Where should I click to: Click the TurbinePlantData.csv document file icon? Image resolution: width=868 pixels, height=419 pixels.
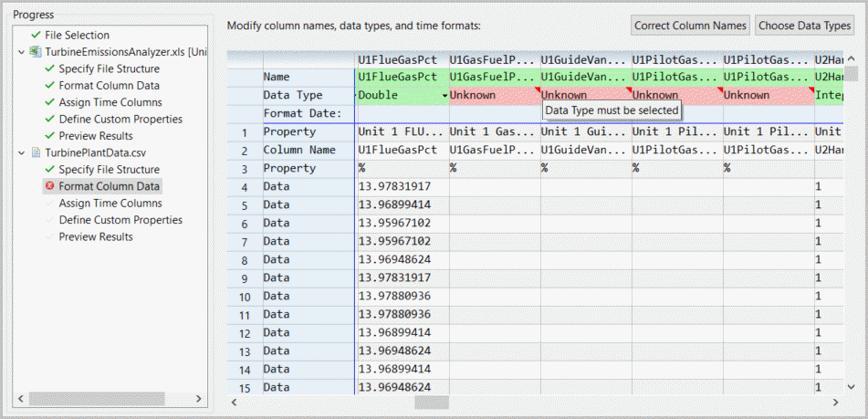tap(36, 152)
